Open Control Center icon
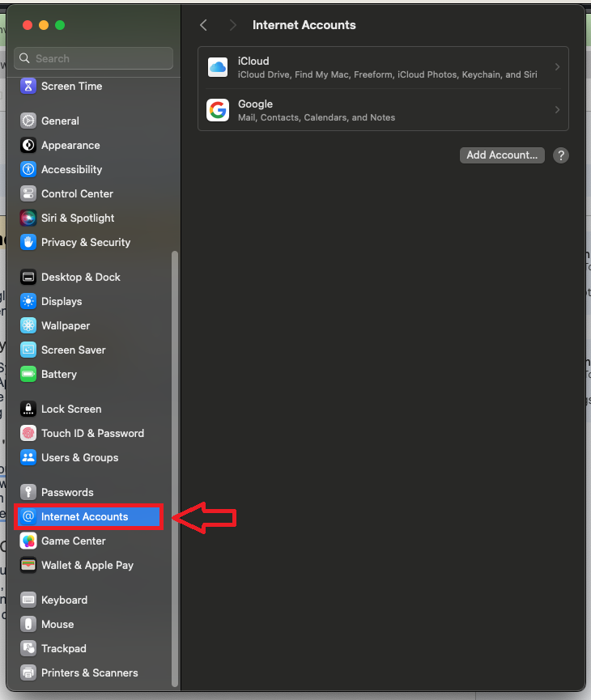Screen dimensions: 591x700 point(28,193)
